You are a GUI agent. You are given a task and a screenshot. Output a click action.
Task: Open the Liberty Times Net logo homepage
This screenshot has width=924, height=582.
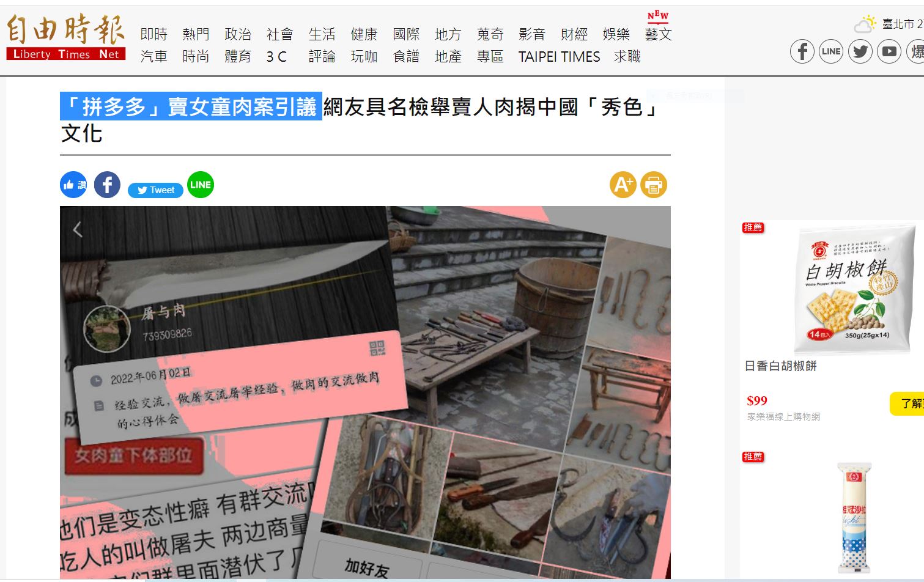[x=65, y=37]
